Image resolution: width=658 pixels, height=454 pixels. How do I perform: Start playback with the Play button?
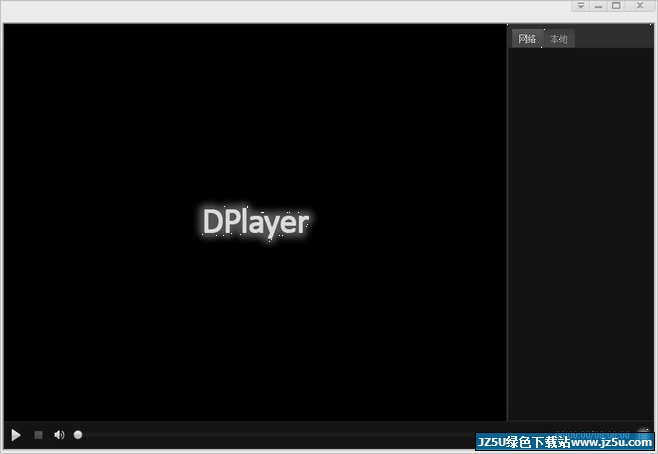point(16,435)
